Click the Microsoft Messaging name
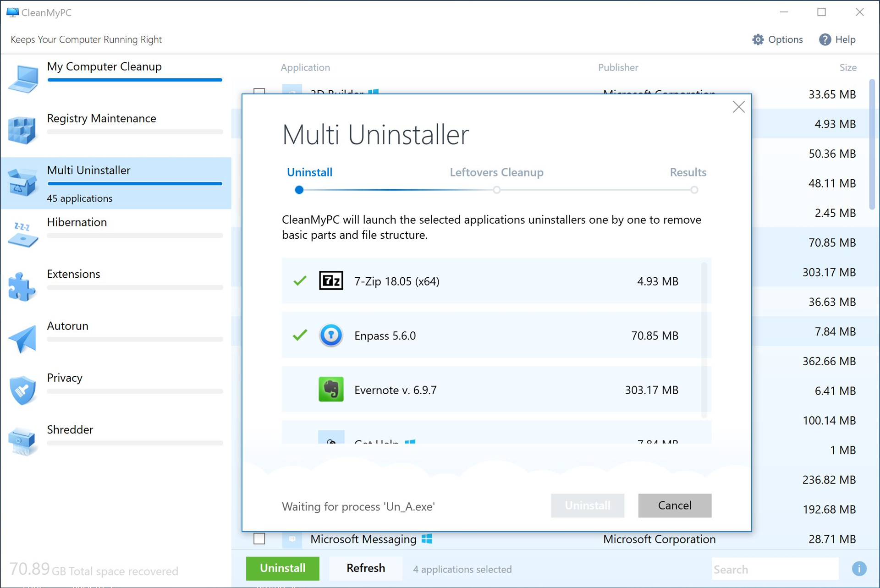Image resolution: width=880 pixels, height=588 pixels. coord(363,539)
